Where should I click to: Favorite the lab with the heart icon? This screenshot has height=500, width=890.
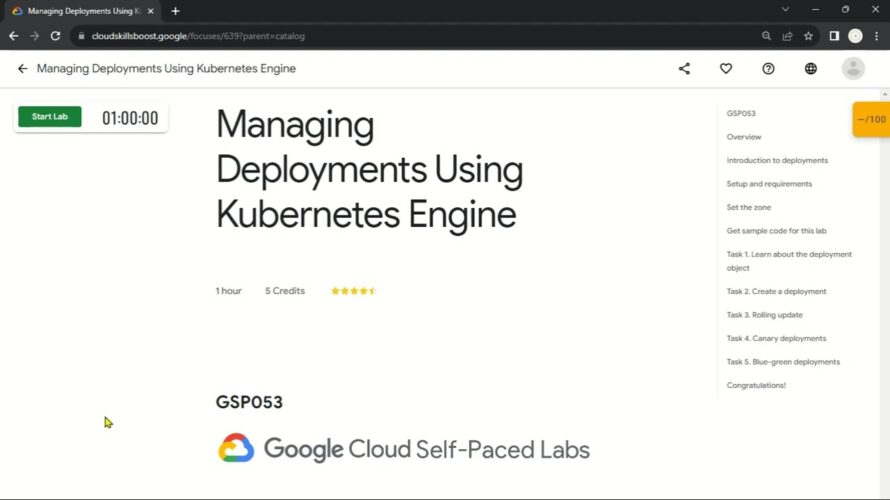[x=726, y=69]
